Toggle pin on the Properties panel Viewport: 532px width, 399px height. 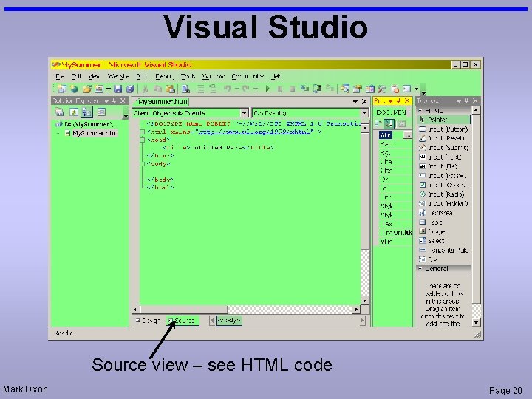point(399,100)
